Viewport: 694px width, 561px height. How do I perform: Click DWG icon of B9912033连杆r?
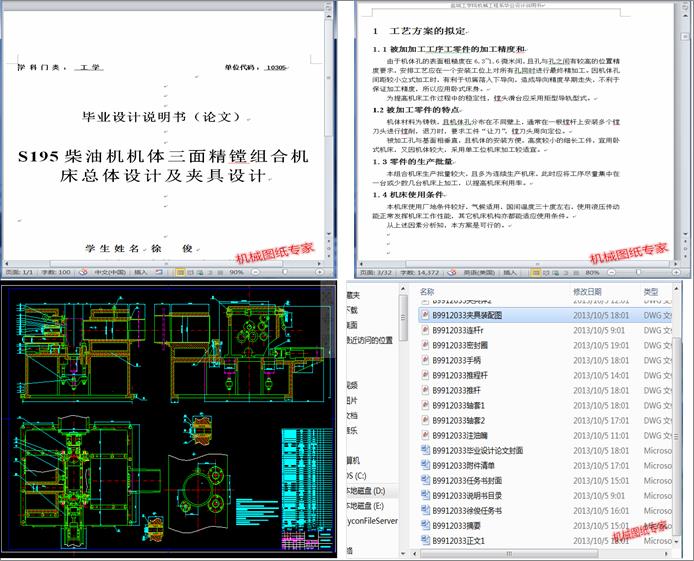424,330
